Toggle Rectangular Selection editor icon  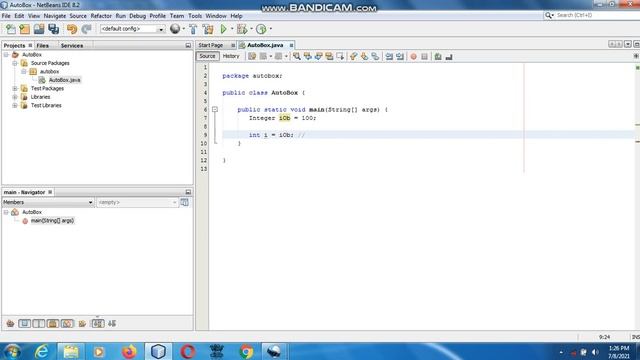340,56
